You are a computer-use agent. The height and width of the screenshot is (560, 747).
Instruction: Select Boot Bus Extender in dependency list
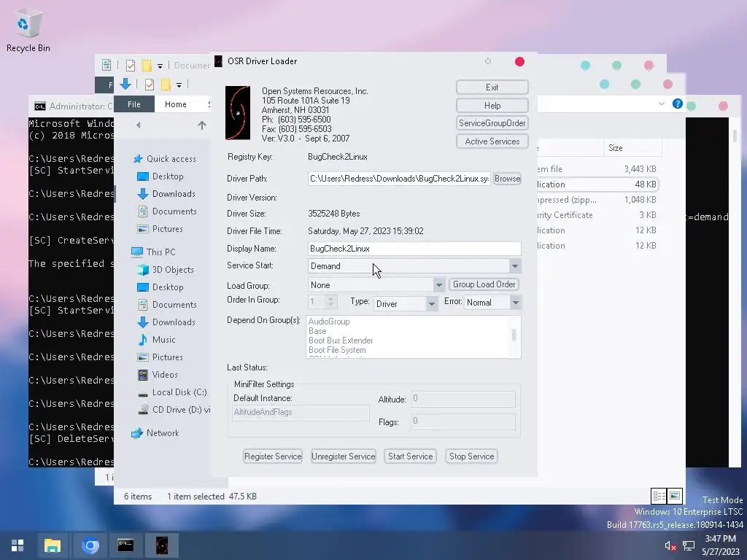(x=341, y=341)
